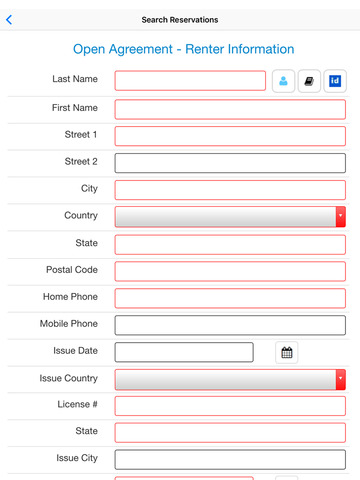The height and width of the screenshot is (480, 360).
Task: Focus the Home Phone input
Action: pyautogui.click(x=230, y=298)
